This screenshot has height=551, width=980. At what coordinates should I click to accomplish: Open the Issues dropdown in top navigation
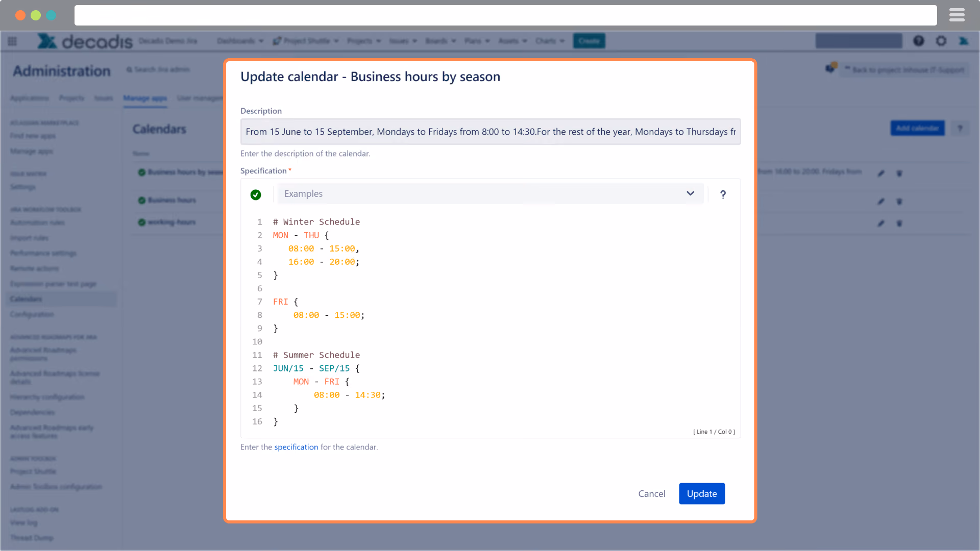[403, 41]
